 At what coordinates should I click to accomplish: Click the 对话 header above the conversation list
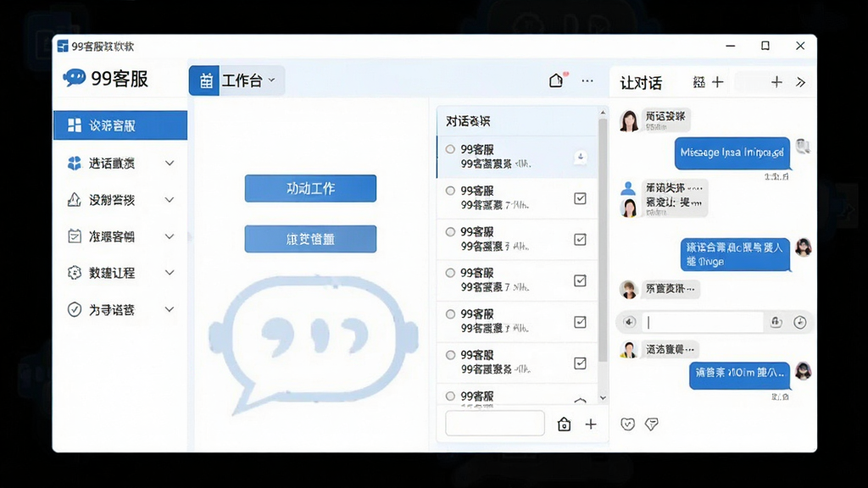coord(468,121)
